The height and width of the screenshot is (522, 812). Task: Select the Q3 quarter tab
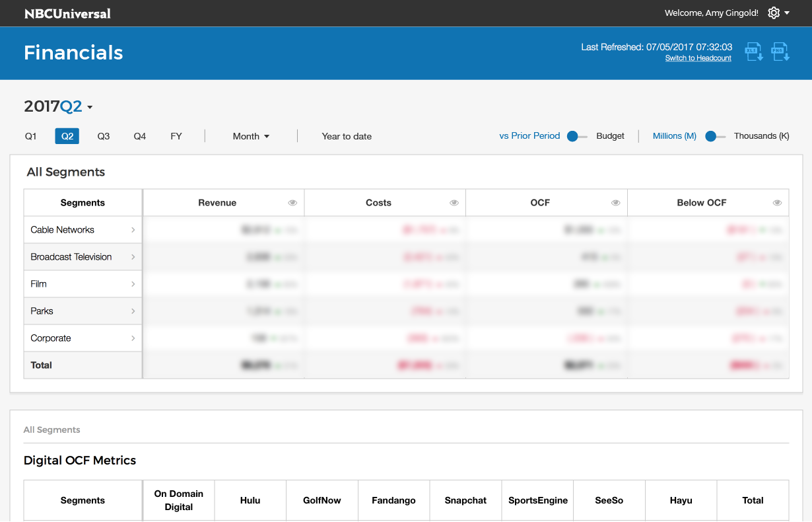point(104,136)
